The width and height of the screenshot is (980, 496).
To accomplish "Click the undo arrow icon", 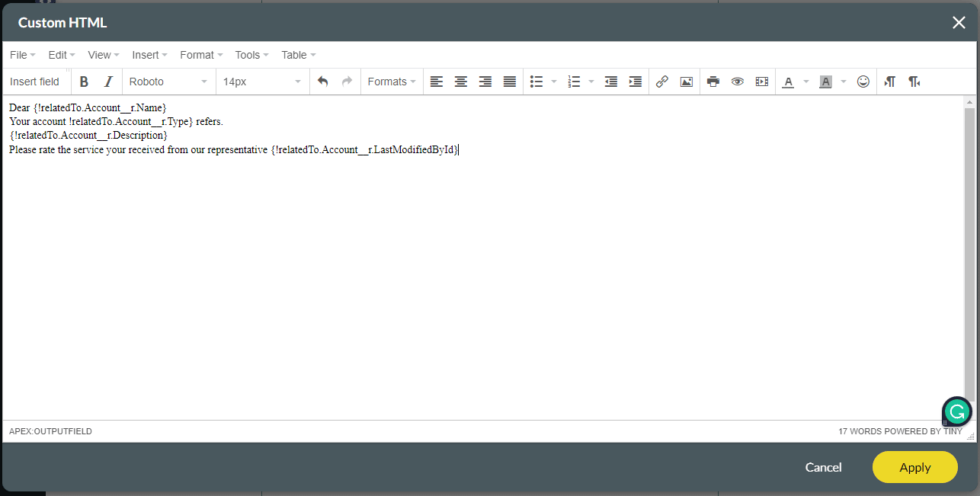I will (x=322, y=82).
